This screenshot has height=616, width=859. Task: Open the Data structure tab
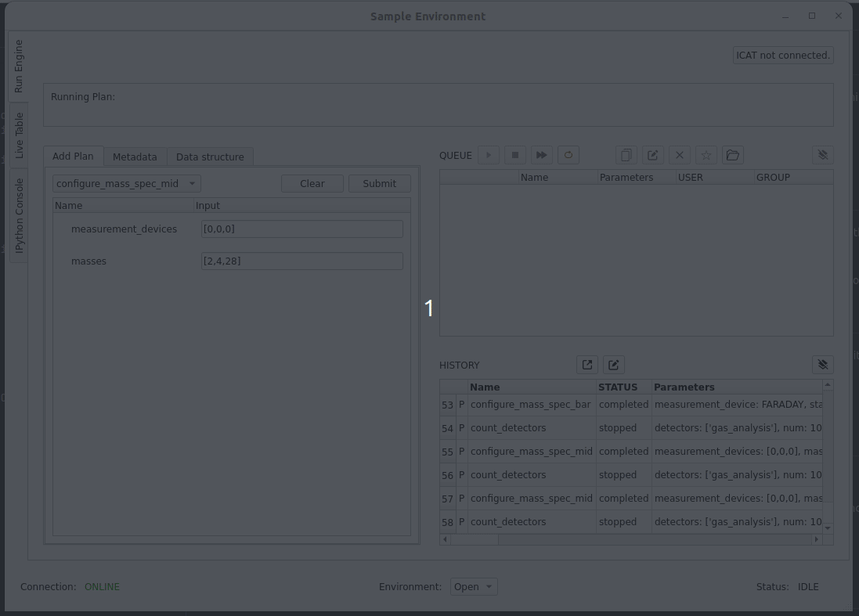click(x=210, y=157)
